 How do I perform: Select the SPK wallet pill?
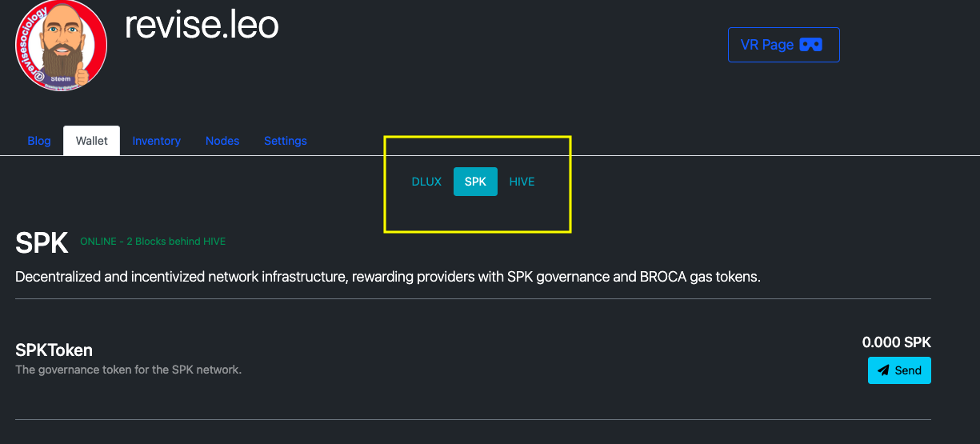(475, 182)
